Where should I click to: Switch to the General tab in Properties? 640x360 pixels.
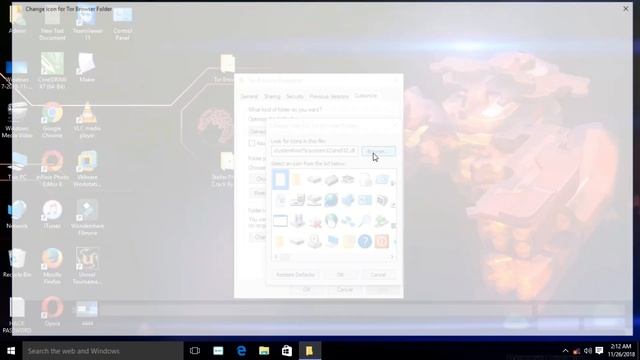pyautogui.click(x=249, y=96)
